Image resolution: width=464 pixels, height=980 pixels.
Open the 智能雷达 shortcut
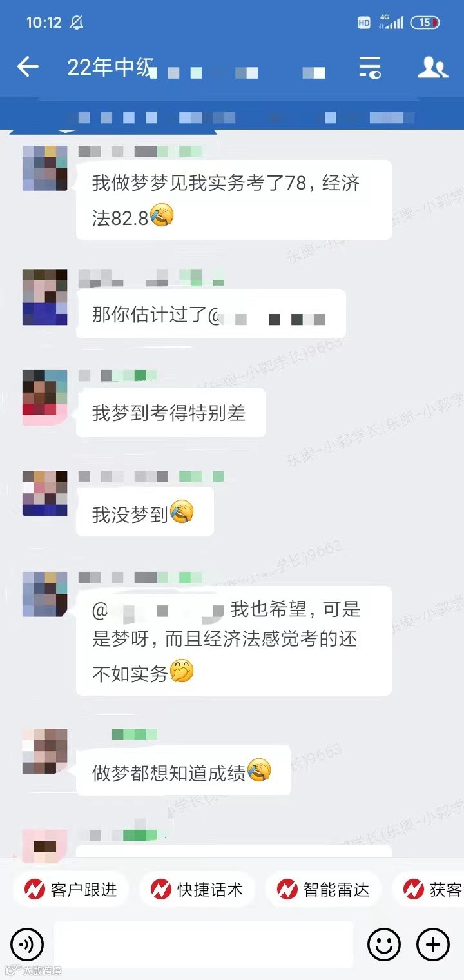pyautogui.click(x=324, y=890)
